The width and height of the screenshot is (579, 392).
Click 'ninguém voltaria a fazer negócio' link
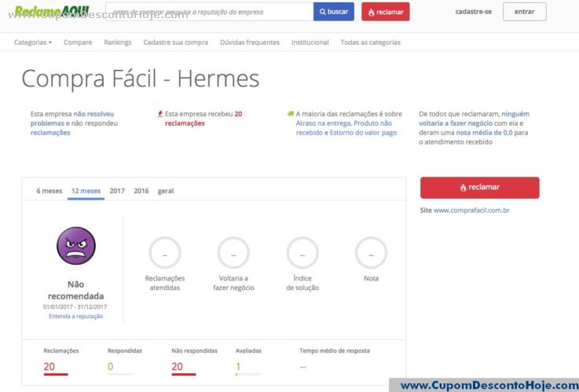(475, 119)
